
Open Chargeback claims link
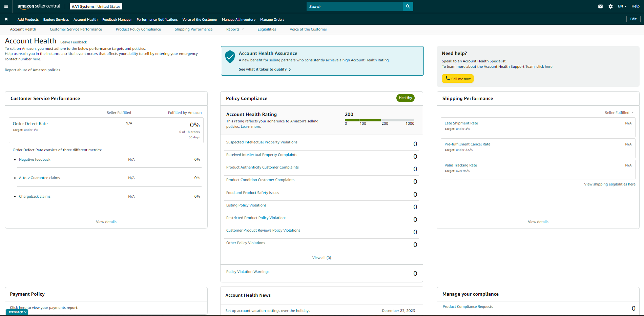35,197
